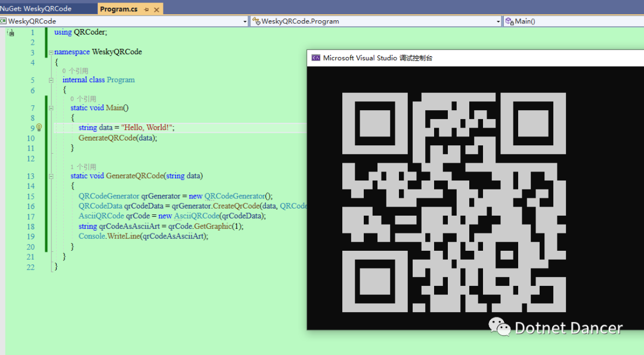Click the QR code output in the console

454,203
